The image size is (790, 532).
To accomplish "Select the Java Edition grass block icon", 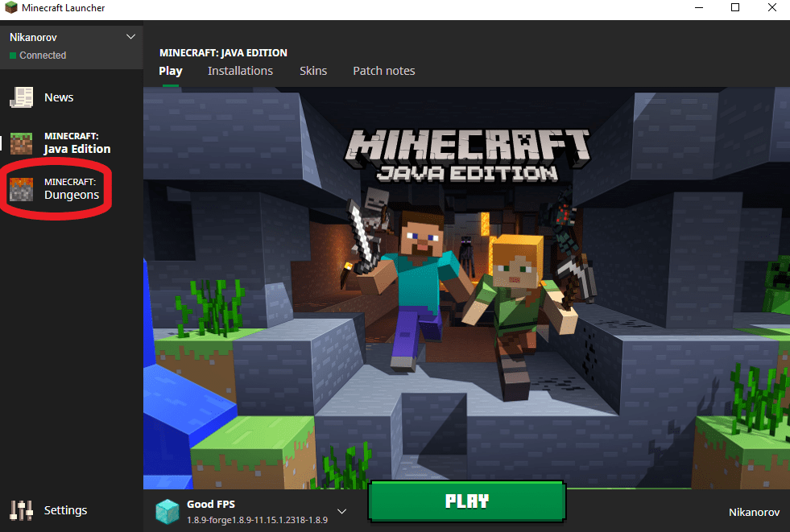I will point(21,143).
